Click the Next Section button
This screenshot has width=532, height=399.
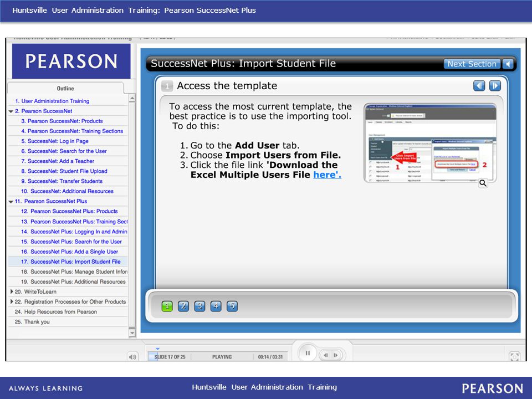click(x=472, y=64)
